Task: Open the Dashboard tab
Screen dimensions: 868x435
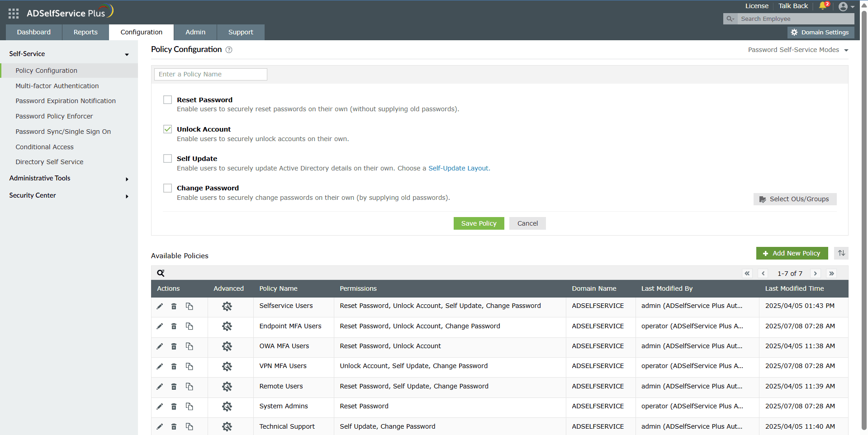Action: [34, 32]
